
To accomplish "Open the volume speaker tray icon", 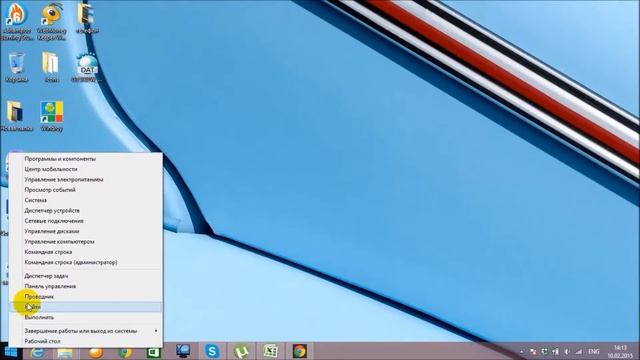I will click(567, 352).
